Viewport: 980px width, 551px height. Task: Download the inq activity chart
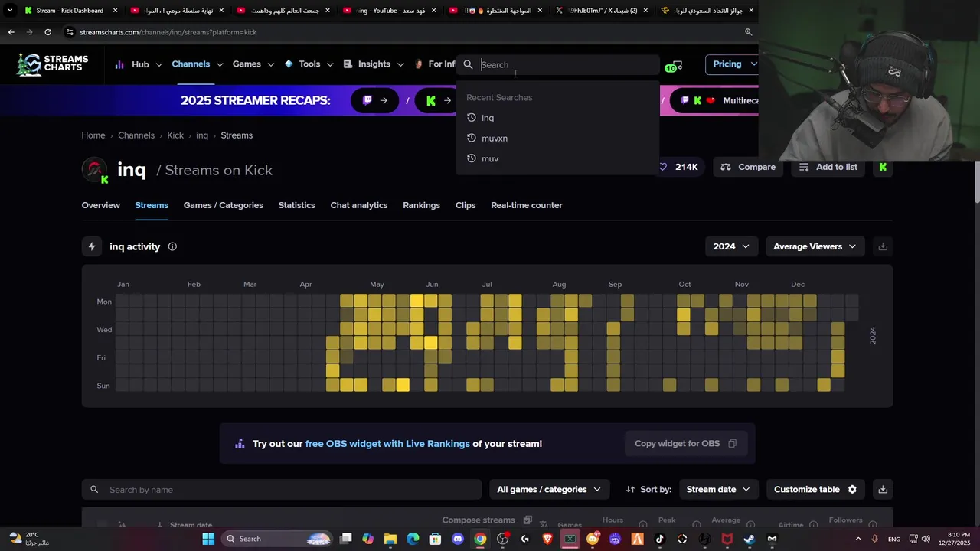click(x=883, y=246)
